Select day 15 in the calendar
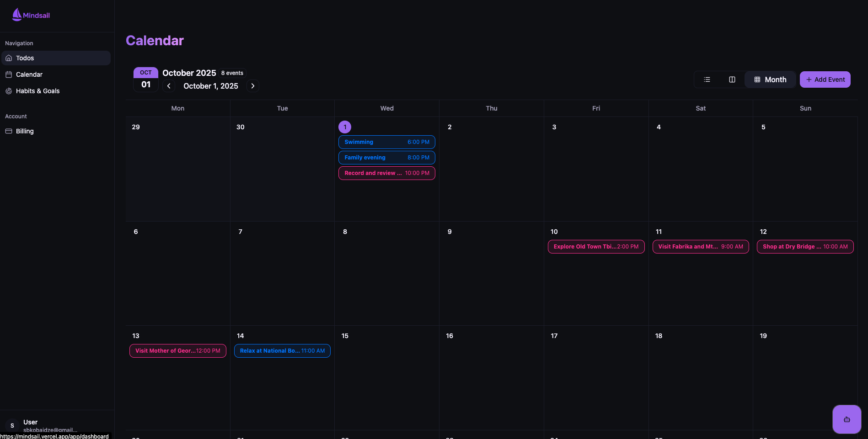This screenshot has height=439, width=868. tap(345, 336)
